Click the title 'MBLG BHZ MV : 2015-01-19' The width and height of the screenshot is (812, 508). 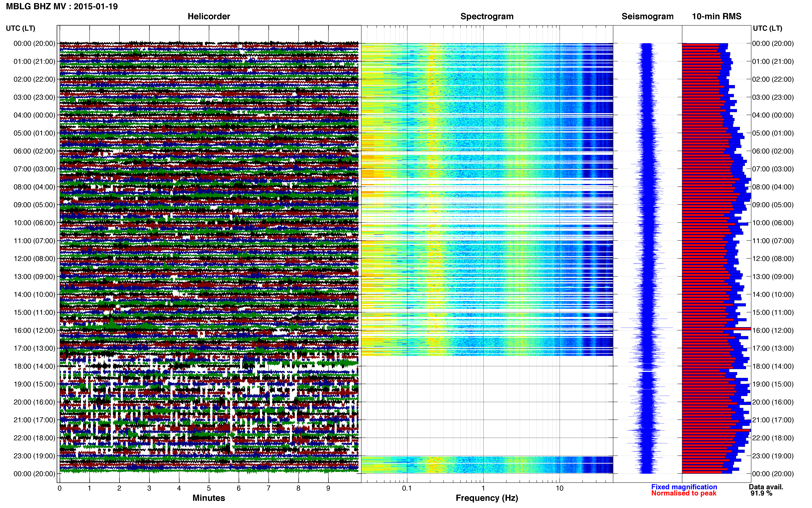click(x=62, y=6)
